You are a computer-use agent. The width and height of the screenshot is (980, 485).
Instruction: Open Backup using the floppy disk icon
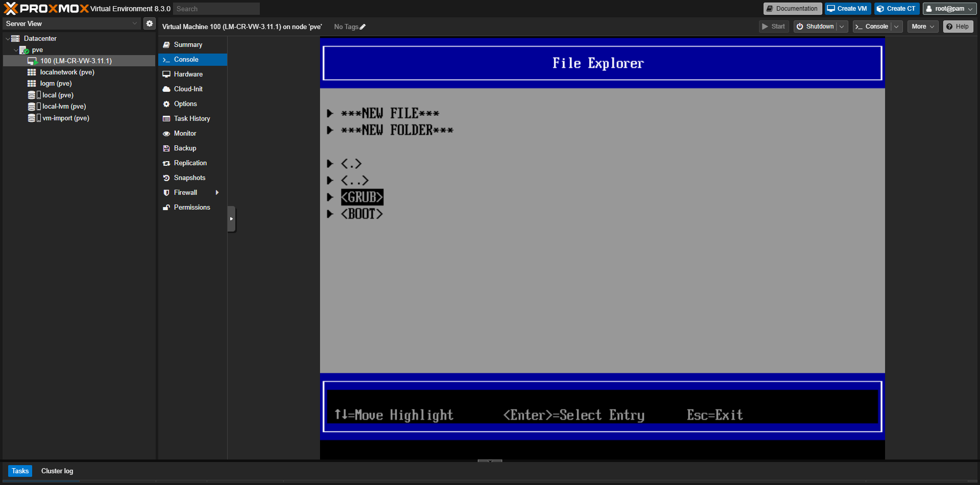[x=166, y=148]
